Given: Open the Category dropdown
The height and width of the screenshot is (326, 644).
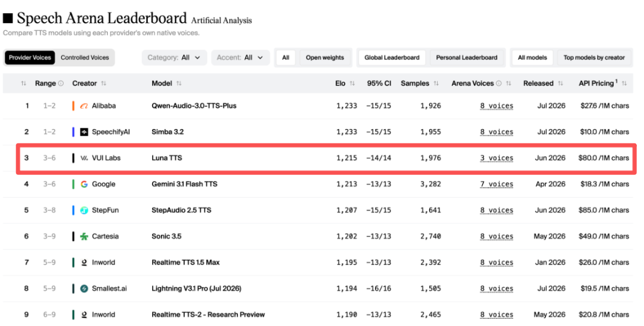Looking at the screenshot, I should 174,57.
